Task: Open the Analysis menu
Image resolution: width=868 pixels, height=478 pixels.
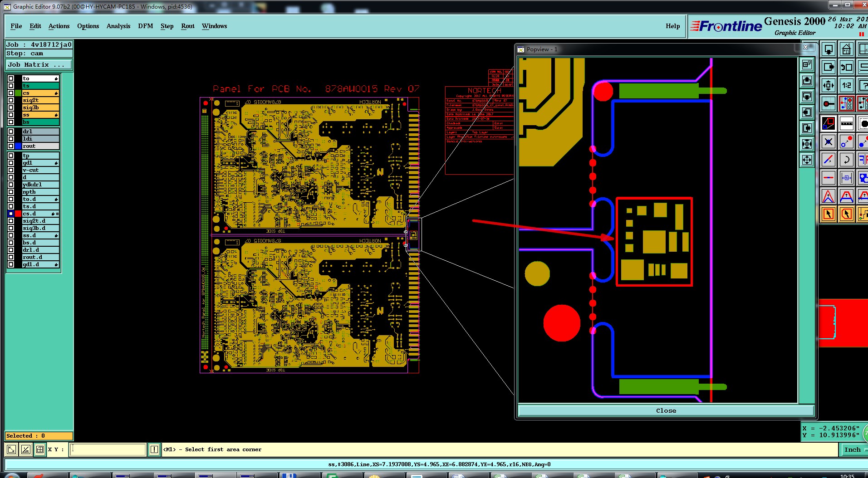Action: pyautogui.click(x=118, y=26)
